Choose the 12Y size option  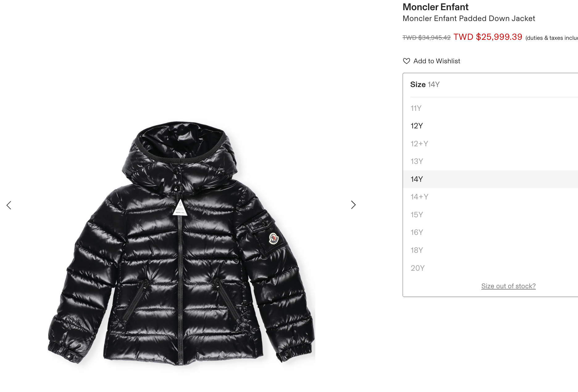coord(490,126)
